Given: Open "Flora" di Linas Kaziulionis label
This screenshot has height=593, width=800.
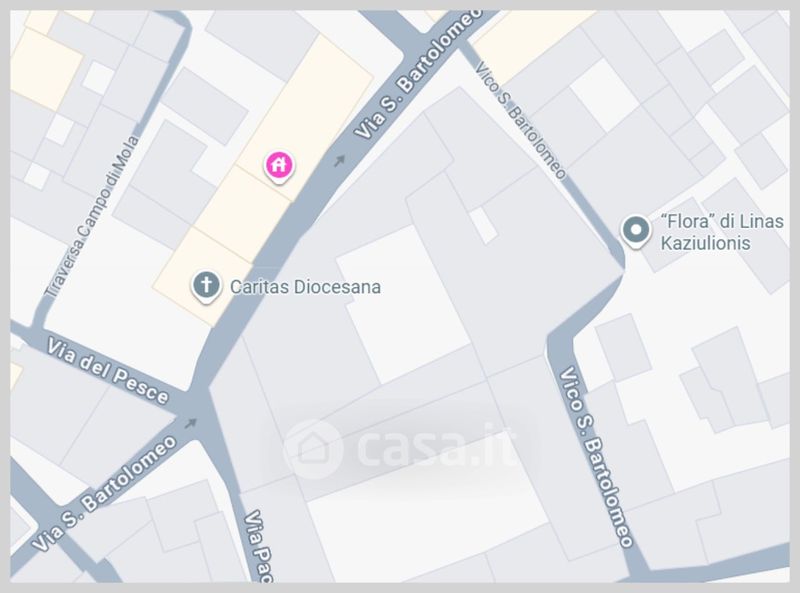Looking at the screenshot, I should coord(721,232).
